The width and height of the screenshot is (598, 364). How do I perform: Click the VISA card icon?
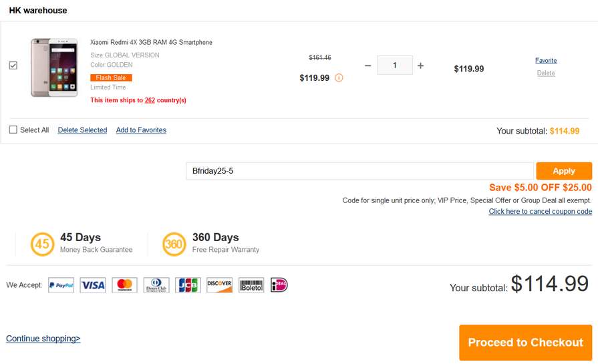(93, 285)
